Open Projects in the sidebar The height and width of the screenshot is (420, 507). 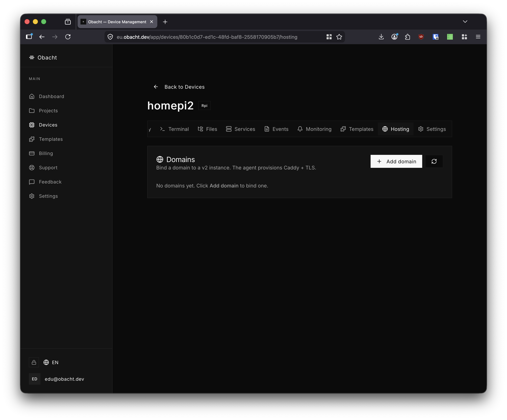[x=43, y=110]
